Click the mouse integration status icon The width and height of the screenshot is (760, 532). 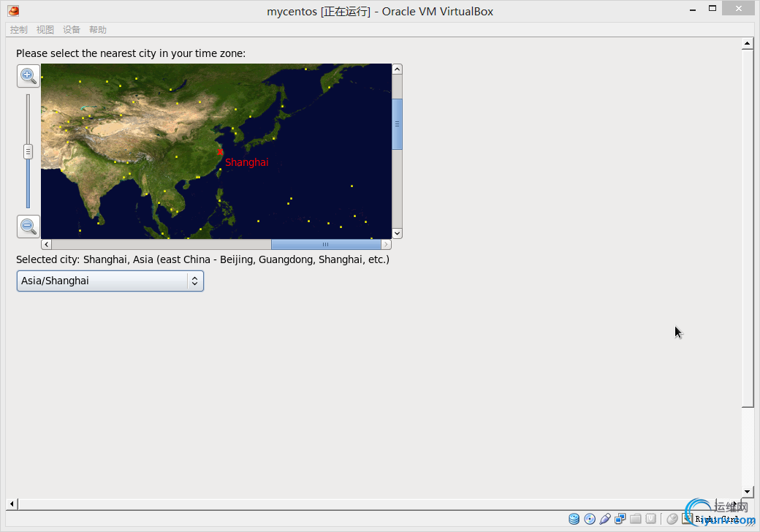click(x=672, y=519)
